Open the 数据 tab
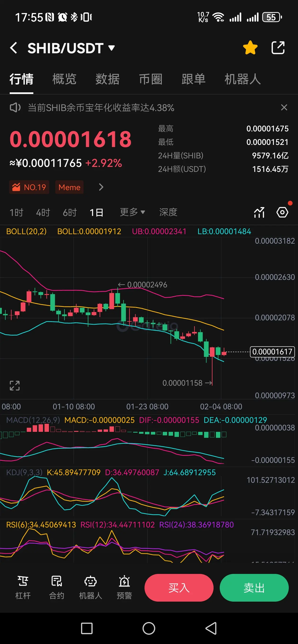 coord(108,79)
